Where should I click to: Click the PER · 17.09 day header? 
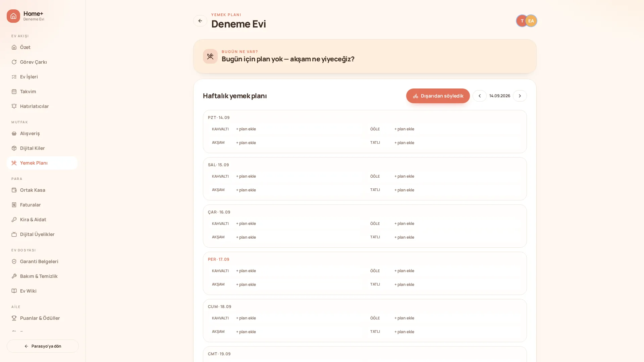click(219, 259)
